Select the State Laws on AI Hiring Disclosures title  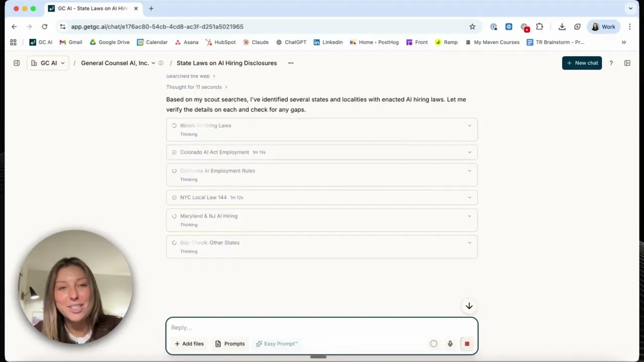coord(226,63)
